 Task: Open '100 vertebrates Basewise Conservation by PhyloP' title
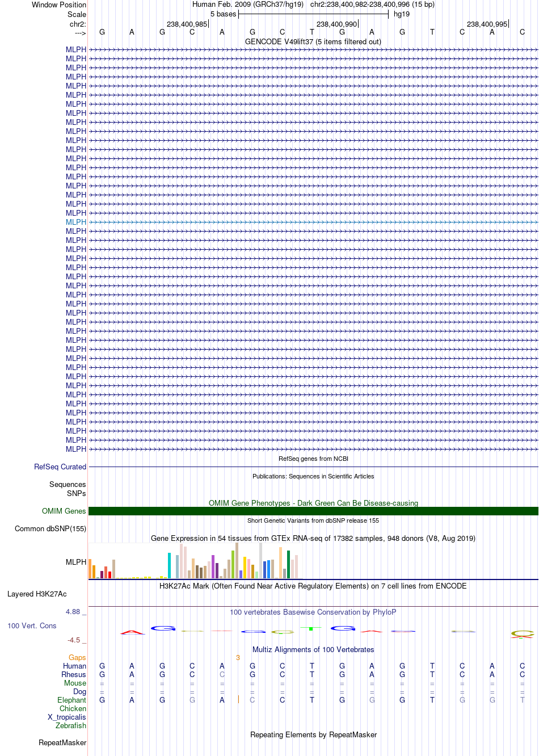point(313,612)
